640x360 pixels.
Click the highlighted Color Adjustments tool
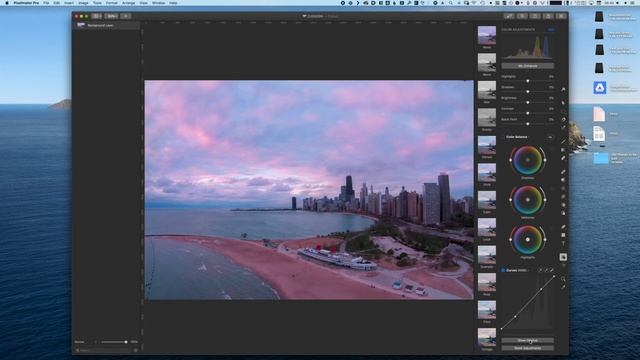[563, 257]
